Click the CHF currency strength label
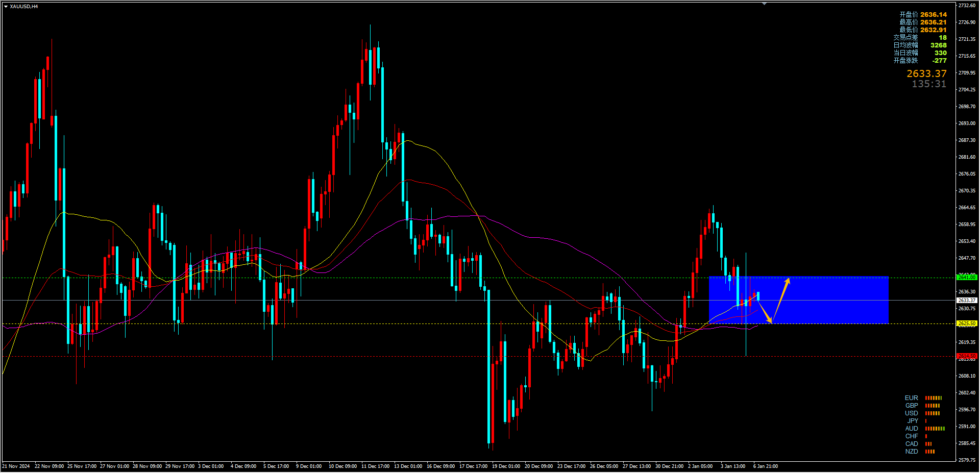980x473 pixels. coord(912,436)
